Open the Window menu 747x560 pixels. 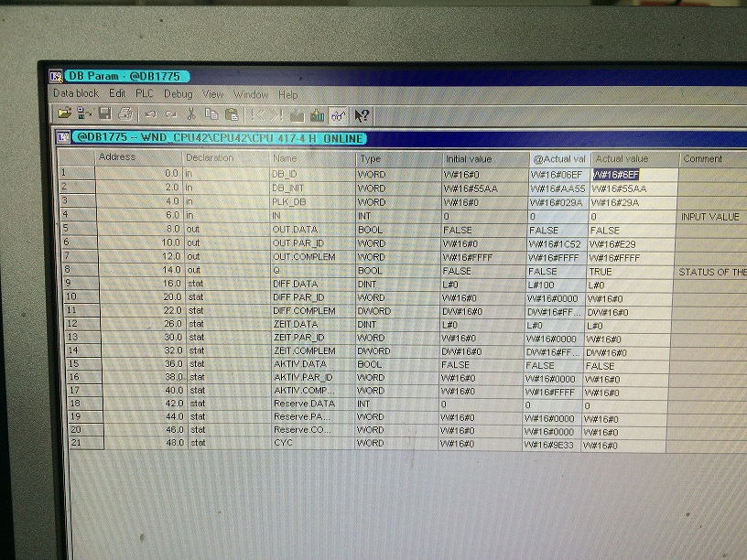point(251,95)
